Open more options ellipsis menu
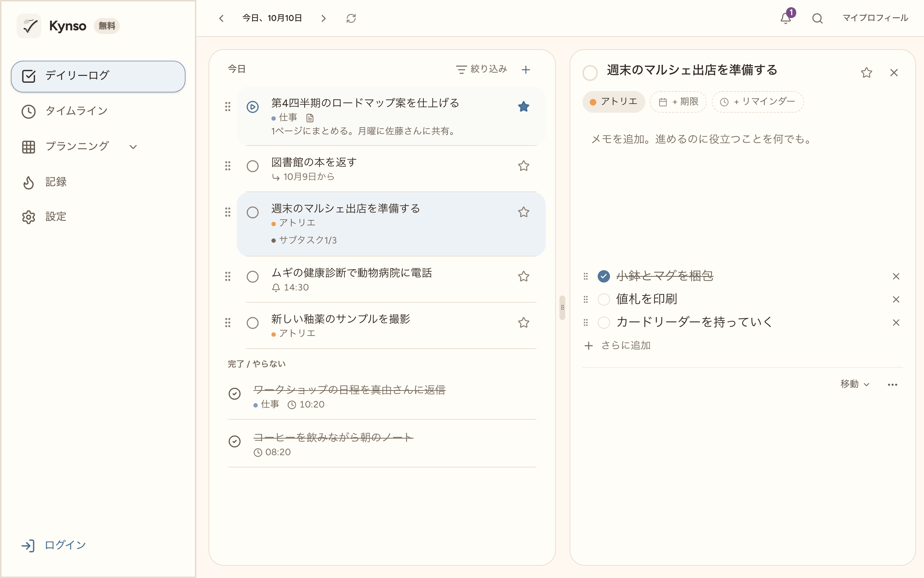The height and width of the screenshot is (578, 924). 892,385
